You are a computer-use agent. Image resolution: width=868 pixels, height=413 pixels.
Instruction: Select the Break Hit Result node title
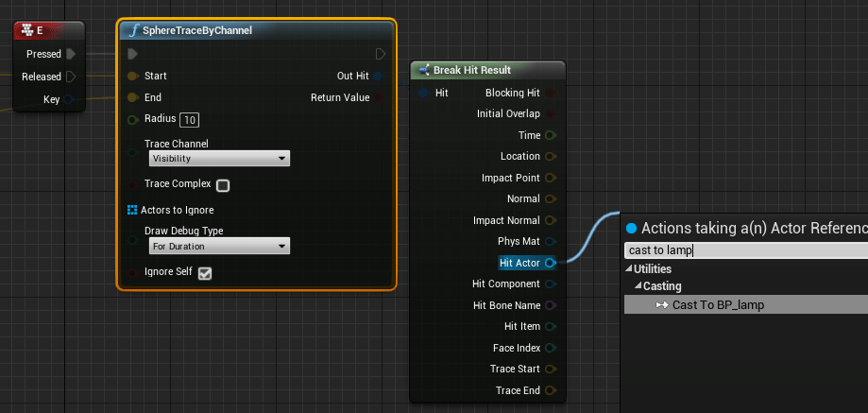(472, 70)
